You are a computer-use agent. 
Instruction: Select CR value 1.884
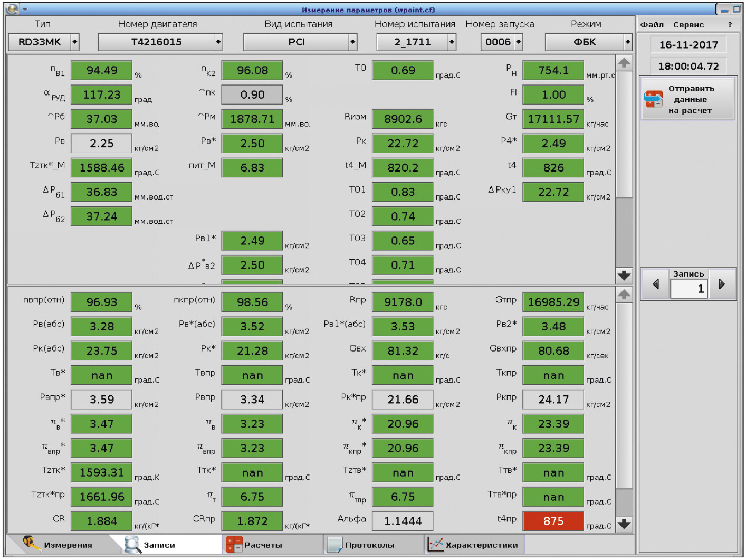(101, 521)
